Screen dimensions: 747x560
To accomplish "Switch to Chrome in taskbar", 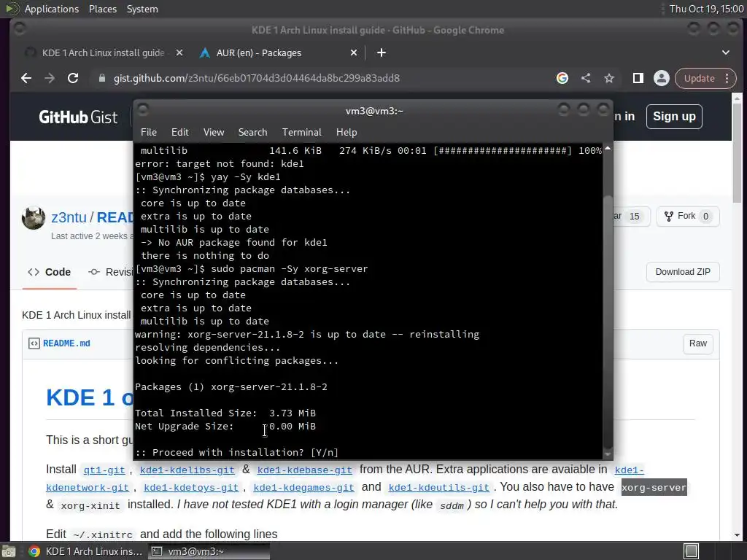I will (85, 551).
